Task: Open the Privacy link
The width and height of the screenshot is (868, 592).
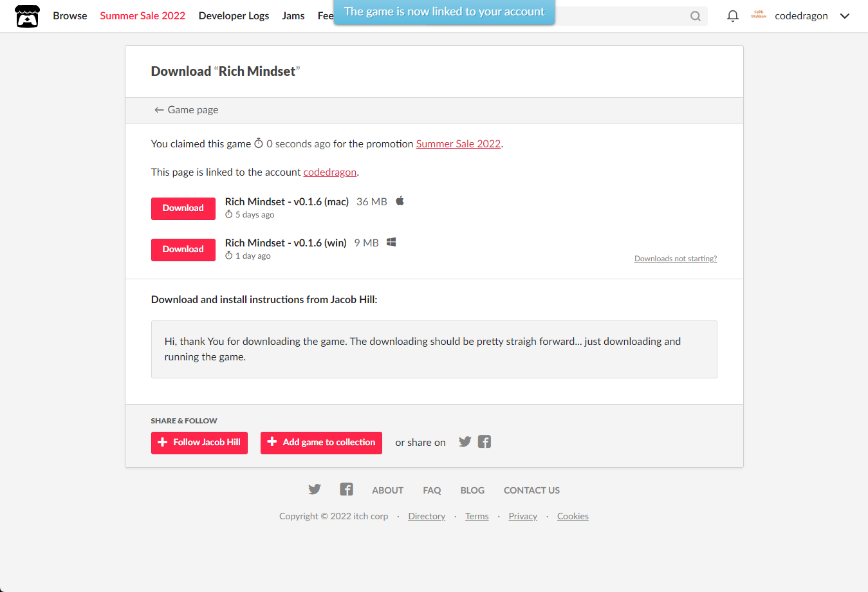Action: click(522, 517)
